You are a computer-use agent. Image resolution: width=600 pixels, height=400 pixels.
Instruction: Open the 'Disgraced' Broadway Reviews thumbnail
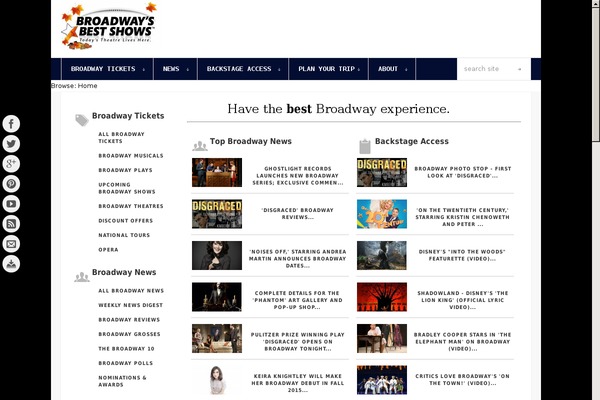point(217,214)
